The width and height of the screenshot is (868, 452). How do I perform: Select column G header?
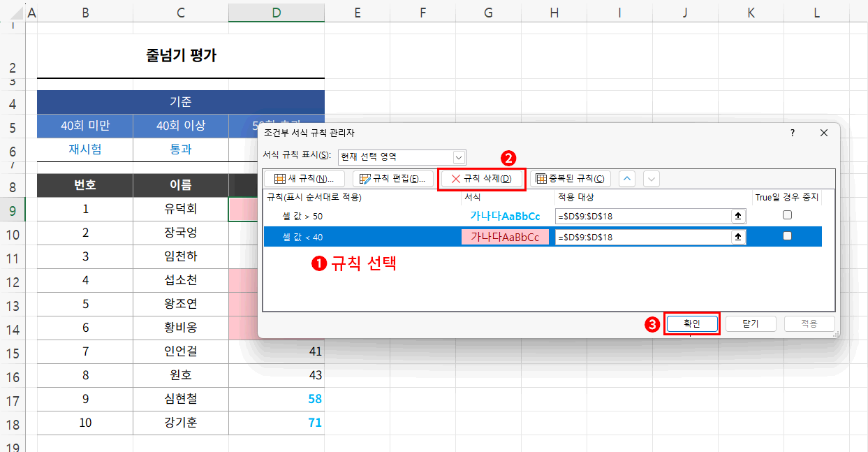click(x=488, y=12)
